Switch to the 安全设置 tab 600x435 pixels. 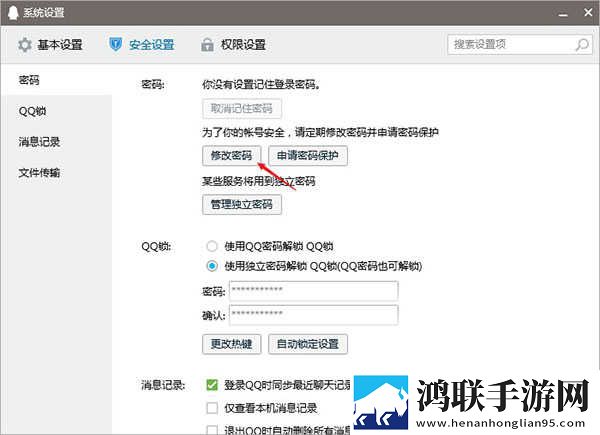coord(142,45)
